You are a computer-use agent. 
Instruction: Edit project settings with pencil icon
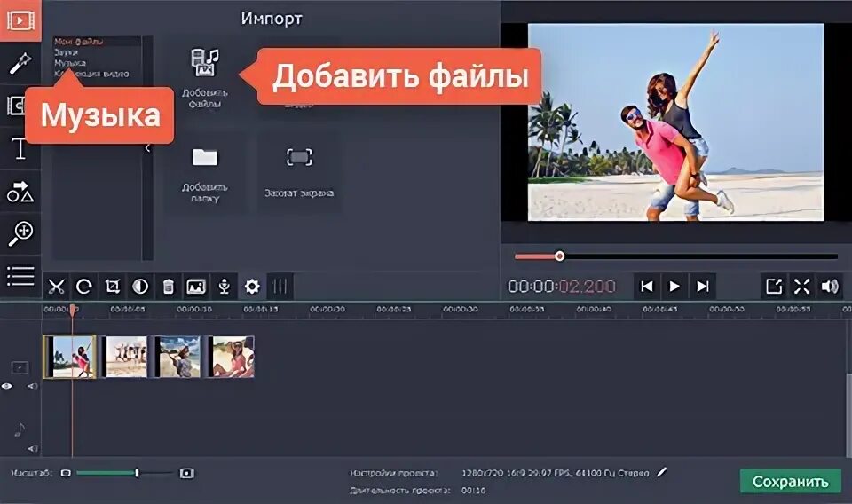pyautogui.click(x=661, y=472)
